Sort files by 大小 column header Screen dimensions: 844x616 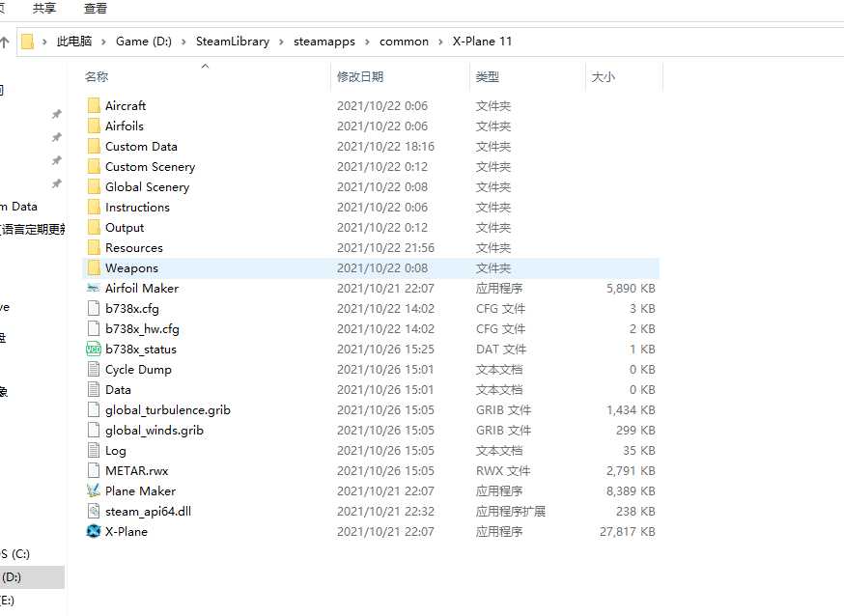click(x=603, y=76)
